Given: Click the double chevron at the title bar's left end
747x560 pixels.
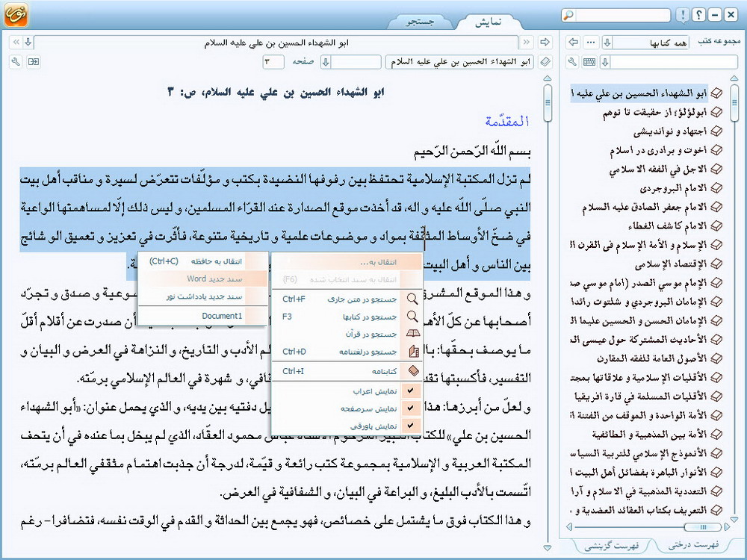Looking at the screenshot, I should click(16, 43).
